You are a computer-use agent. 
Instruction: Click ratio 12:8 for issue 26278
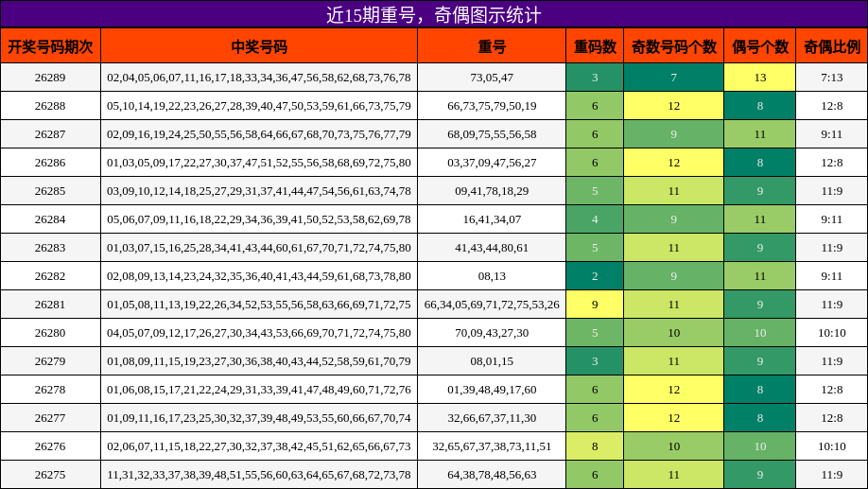[832, 390]
